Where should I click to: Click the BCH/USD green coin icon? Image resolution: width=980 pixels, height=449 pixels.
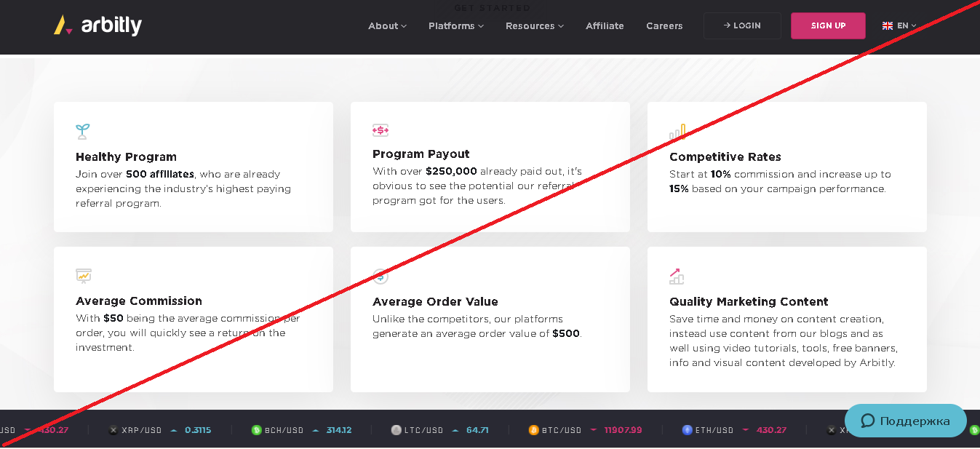tap(256, 430)
